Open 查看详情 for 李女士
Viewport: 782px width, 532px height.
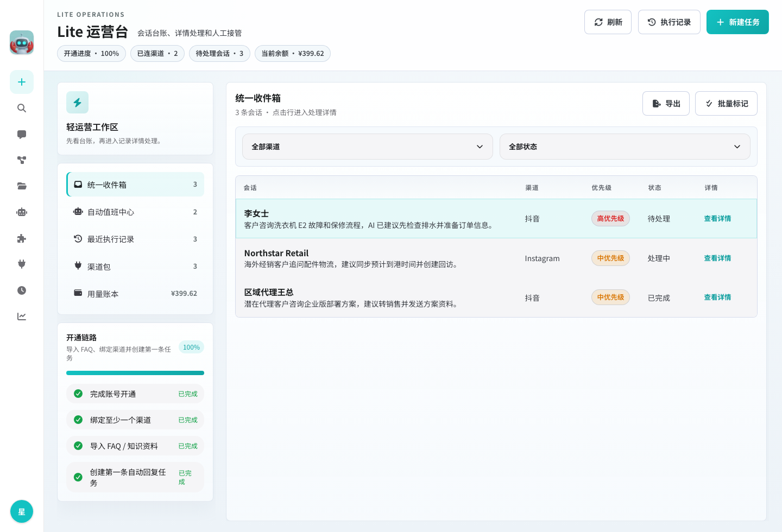[717, 219]
